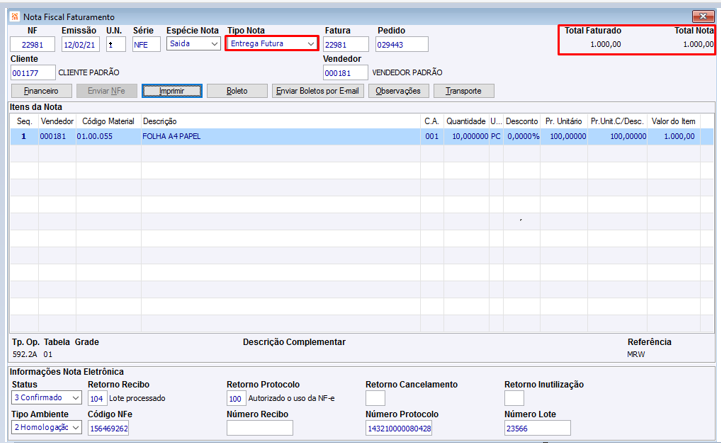Click the discount cell 0,0000%
721x443 pixels.
point(522,136)
